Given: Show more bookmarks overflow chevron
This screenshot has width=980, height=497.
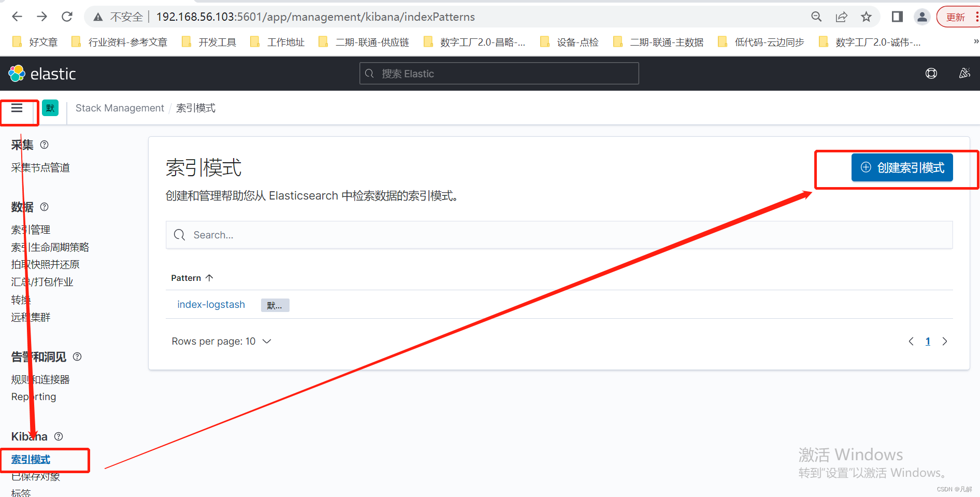Looking at the screenshot, I should pos(976,41).
